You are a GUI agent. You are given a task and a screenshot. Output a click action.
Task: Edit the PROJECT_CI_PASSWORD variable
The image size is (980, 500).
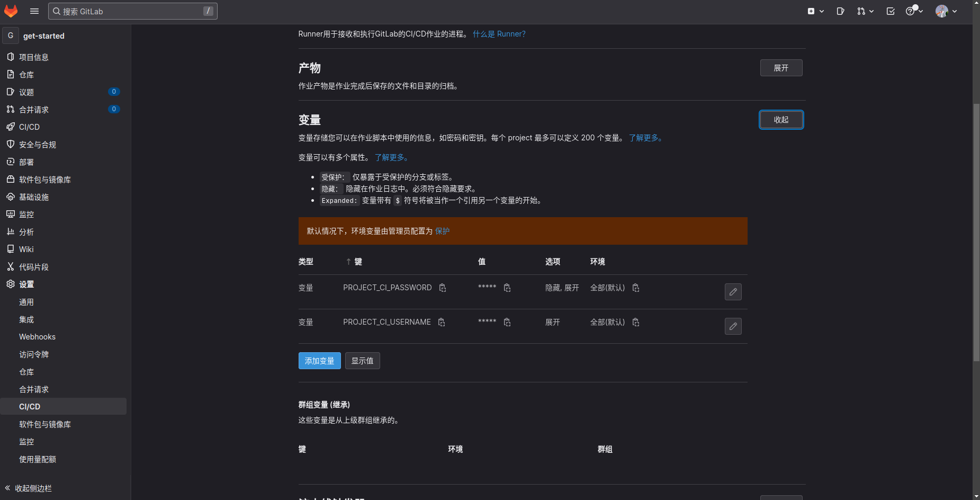(733, 292)
